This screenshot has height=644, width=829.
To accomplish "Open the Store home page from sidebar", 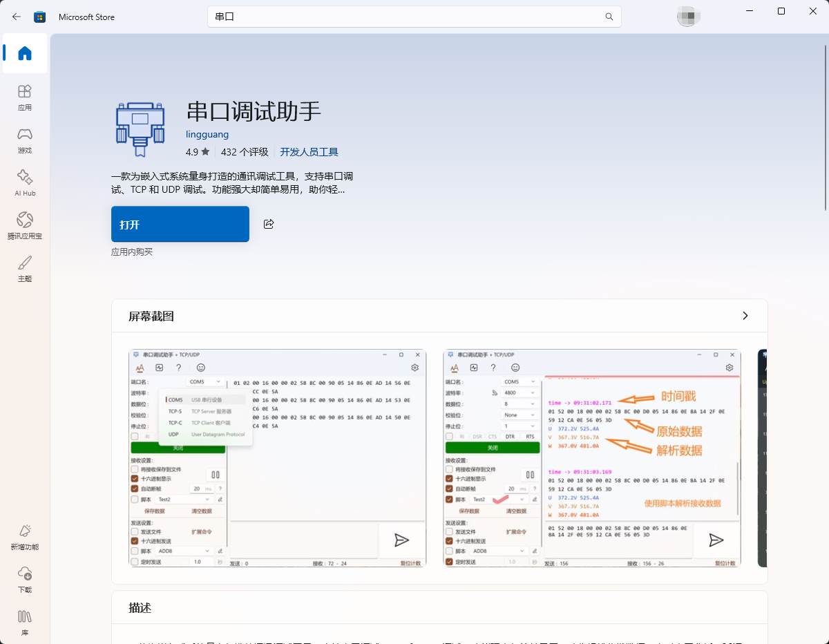I will (x=24, y=53).
